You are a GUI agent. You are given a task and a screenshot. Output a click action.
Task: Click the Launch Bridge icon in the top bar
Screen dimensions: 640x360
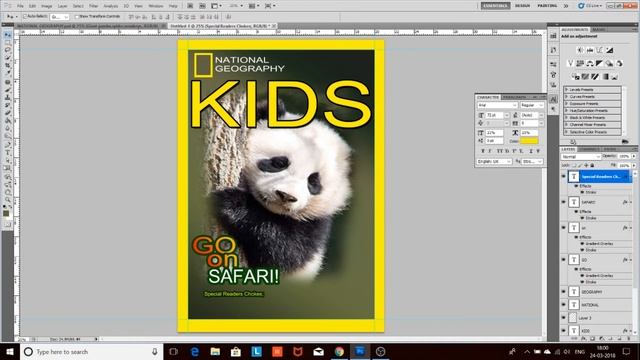pos(190,6)
